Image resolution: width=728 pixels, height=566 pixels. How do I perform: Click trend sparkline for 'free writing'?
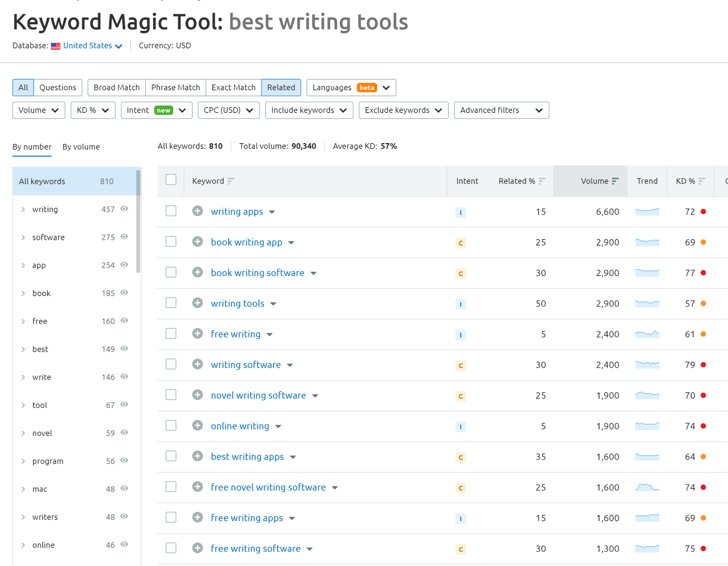click(647, 334)
